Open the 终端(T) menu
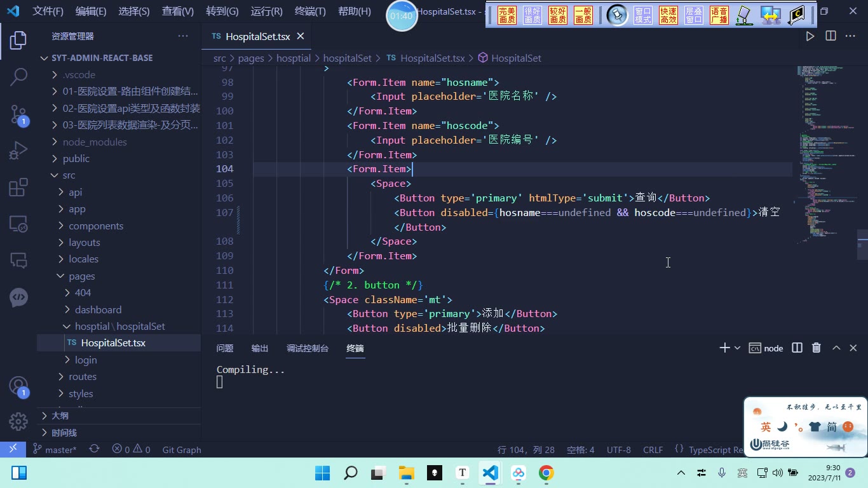The image size is (868, 488). coord(310,11)
